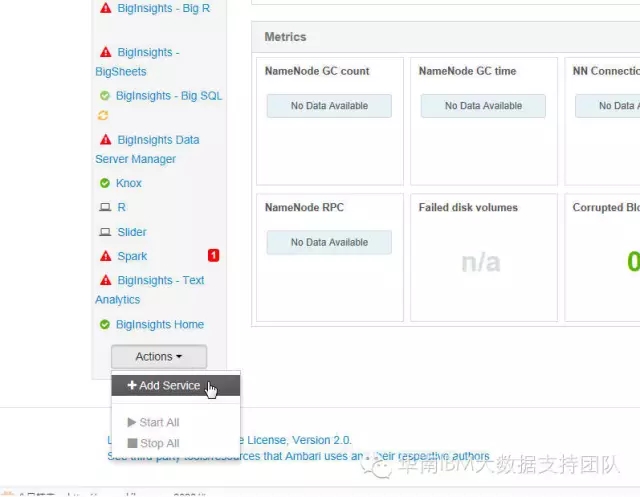640x497 pixels.
Task: Open BigInsights - Text Analytics service
Action: (149, 290)
